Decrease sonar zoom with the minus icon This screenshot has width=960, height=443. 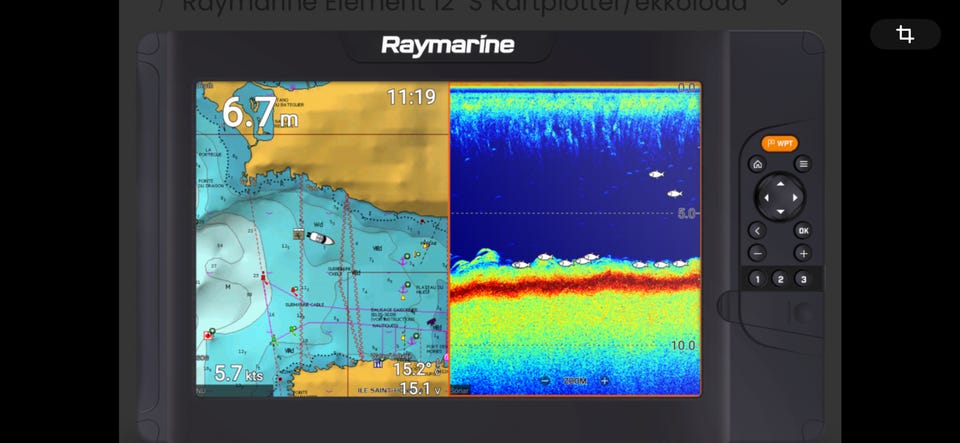545,381
